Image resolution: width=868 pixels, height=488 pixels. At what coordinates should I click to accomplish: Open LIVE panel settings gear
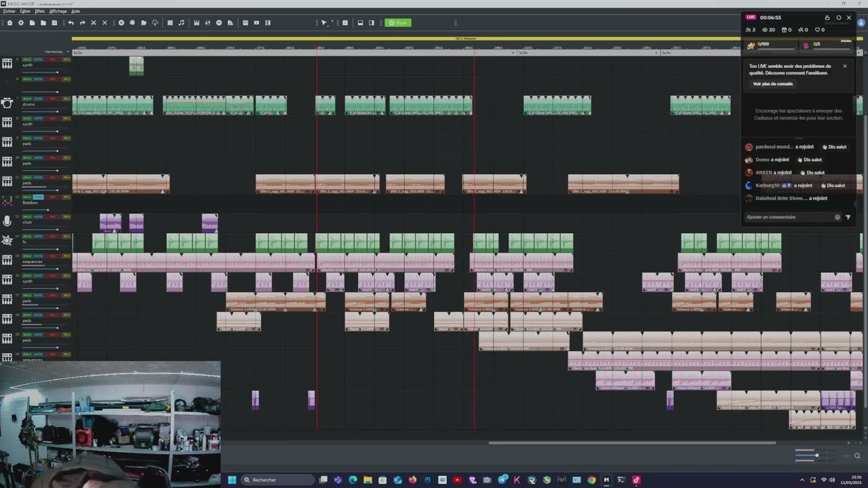point(838,18)
